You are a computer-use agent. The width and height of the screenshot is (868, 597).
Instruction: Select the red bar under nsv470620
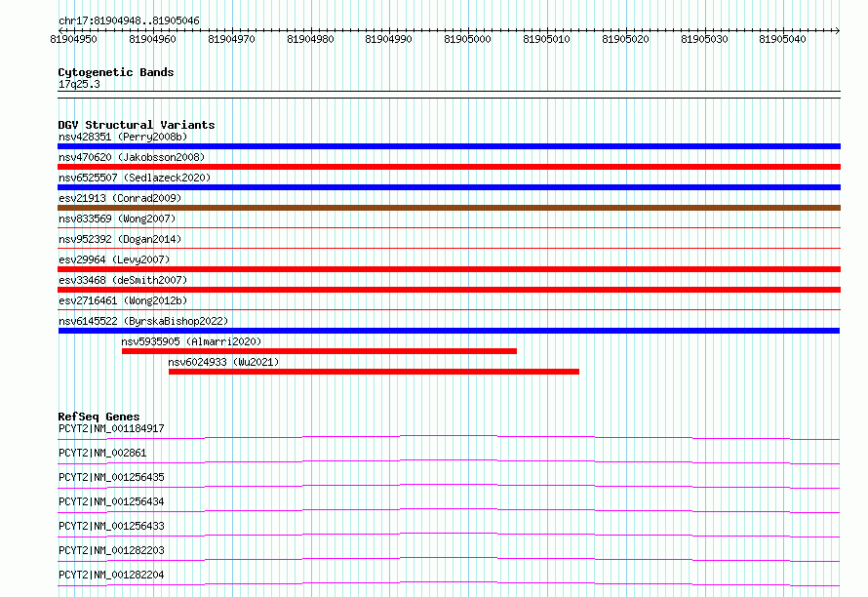[x=449, y=167]
